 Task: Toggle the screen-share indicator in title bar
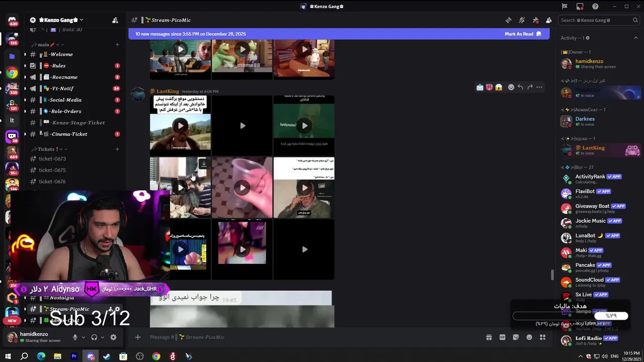[580, 7]
